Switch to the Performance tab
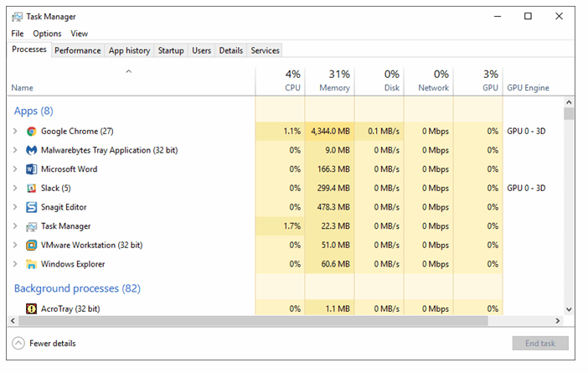 (x=78, y=50)
